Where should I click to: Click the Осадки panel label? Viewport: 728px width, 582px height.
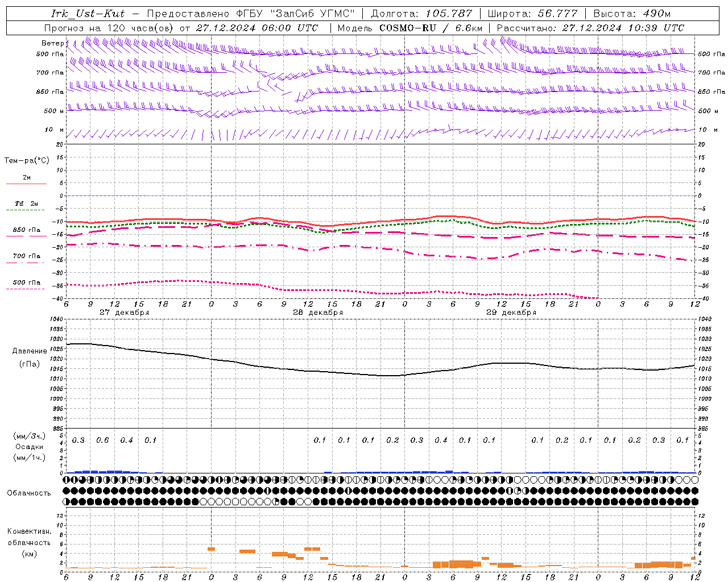pyautogui.click(x=30, y=447)
